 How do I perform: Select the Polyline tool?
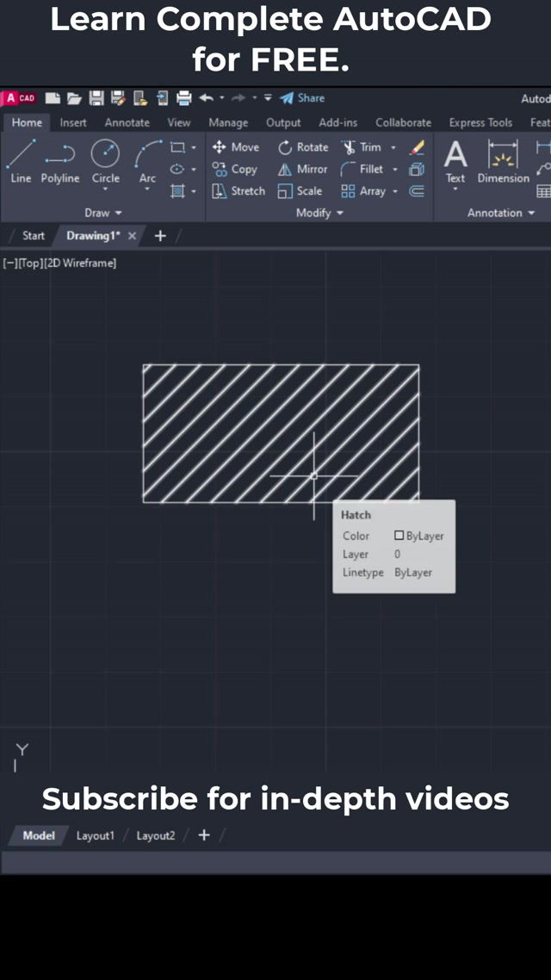(59, 161)
